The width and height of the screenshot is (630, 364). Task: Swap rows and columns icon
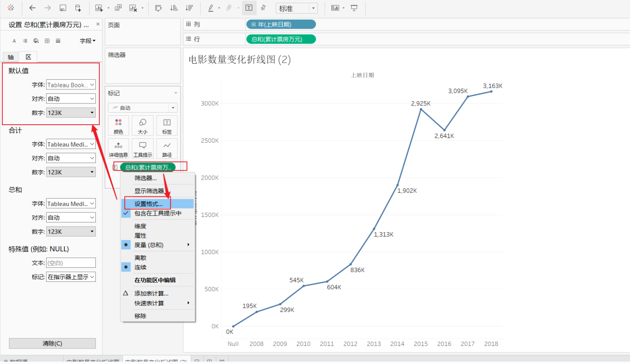(158, 8)
